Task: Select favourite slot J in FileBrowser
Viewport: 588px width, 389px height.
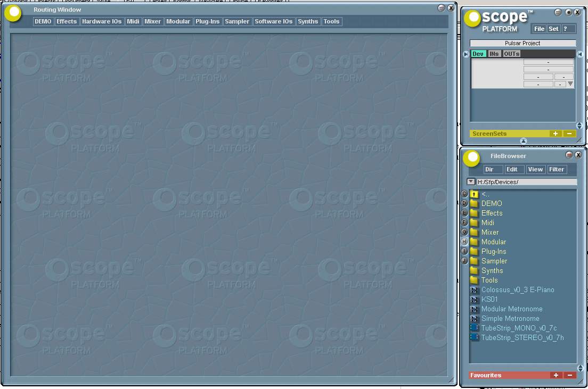Action: 464,260
